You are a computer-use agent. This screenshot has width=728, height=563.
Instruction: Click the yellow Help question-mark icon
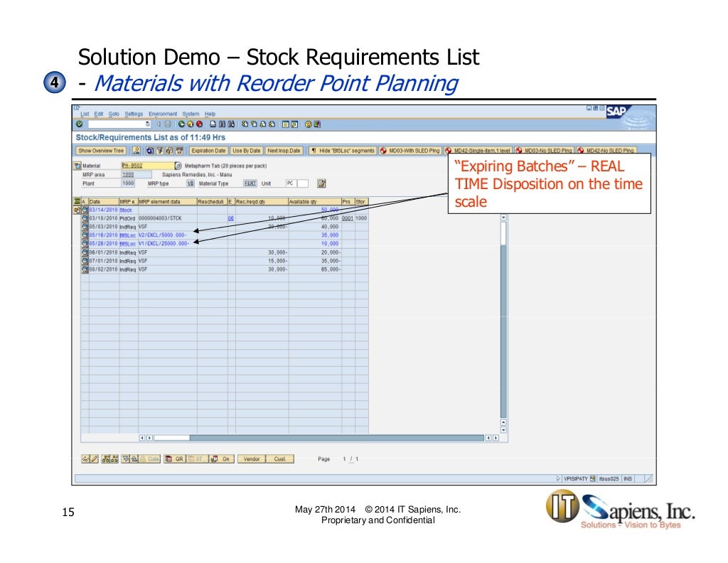coord(309,124)
